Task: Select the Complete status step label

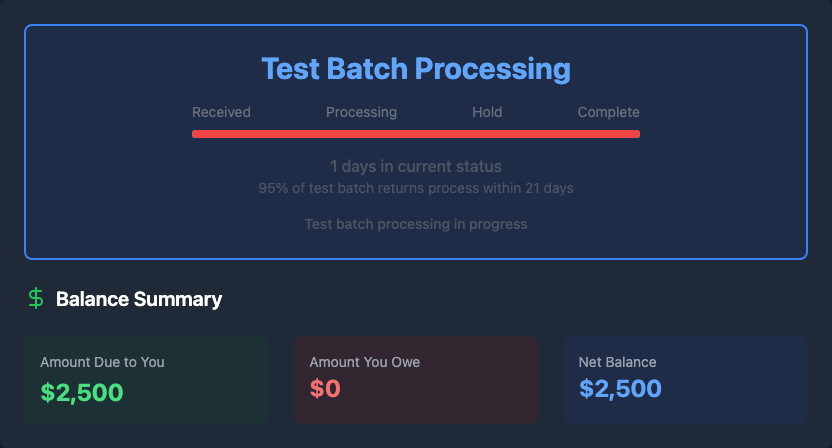Action: coord(608,112)
